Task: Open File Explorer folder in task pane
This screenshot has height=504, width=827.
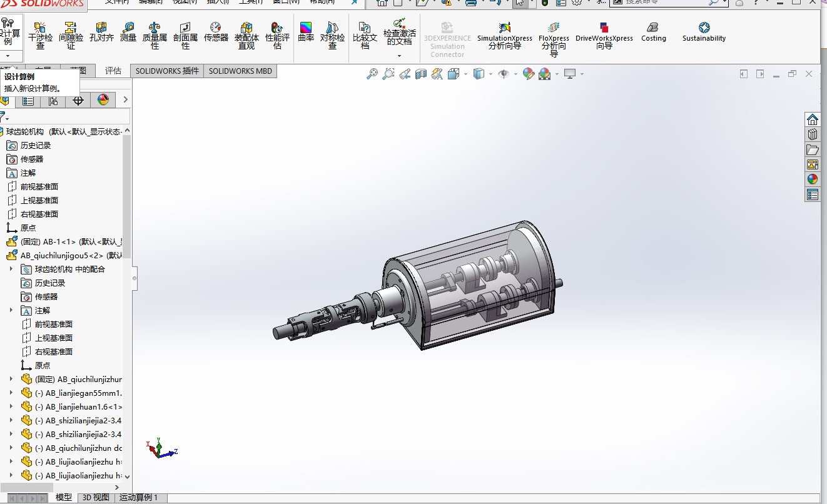Action: coord(813,149)
